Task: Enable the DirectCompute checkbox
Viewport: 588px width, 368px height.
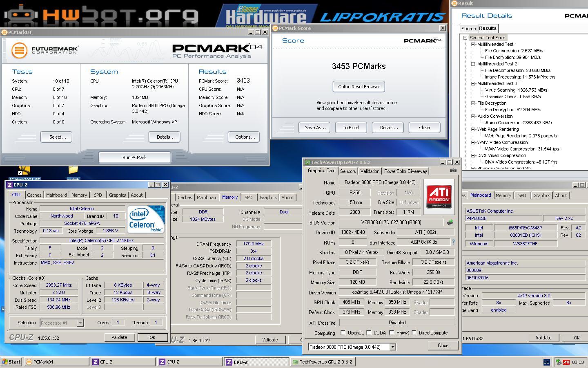Action: pyautogui.click(x=414, y=333)
